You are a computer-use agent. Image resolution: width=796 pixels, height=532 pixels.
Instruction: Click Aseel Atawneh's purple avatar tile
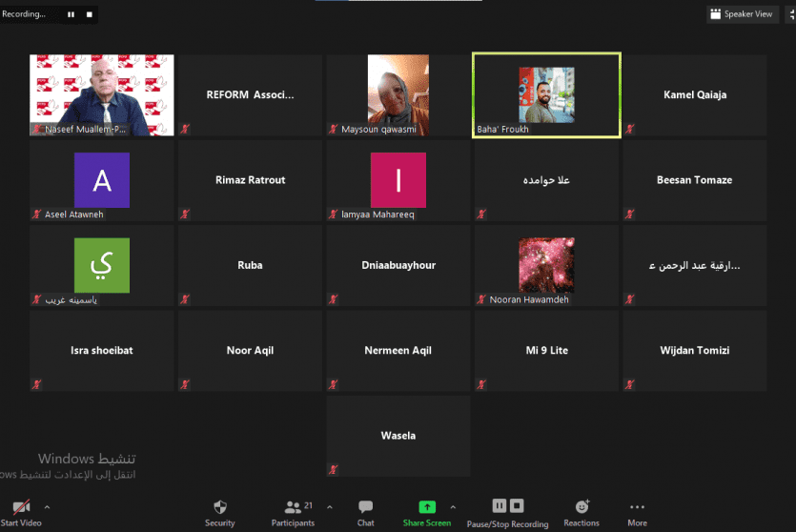(x=102, y=180)
